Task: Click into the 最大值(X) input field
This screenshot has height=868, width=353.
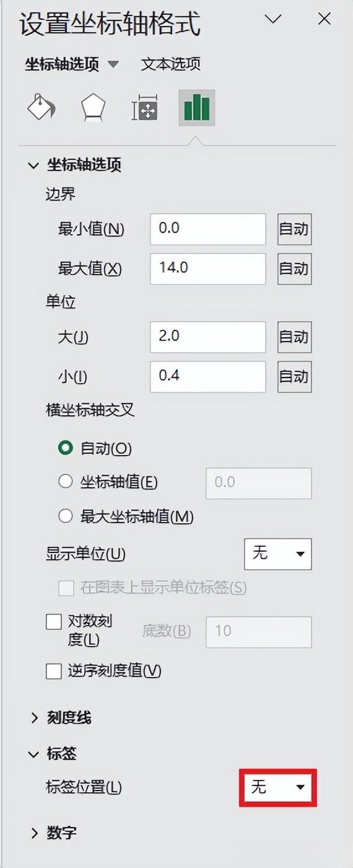Action: tap(208, 268)
